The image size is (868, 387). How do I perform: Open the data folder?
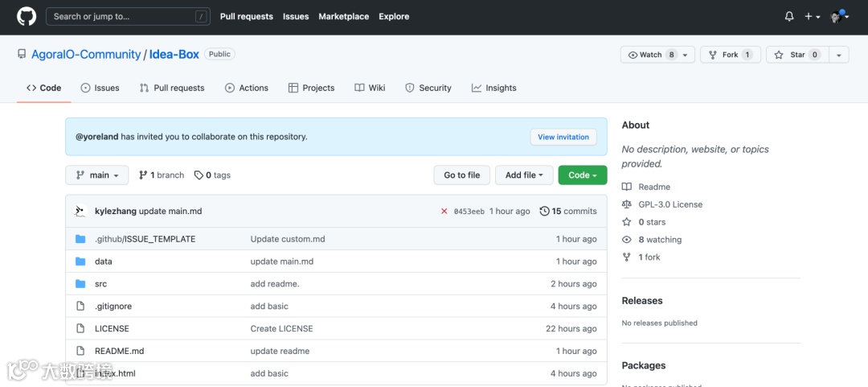(x=104, y=261)
